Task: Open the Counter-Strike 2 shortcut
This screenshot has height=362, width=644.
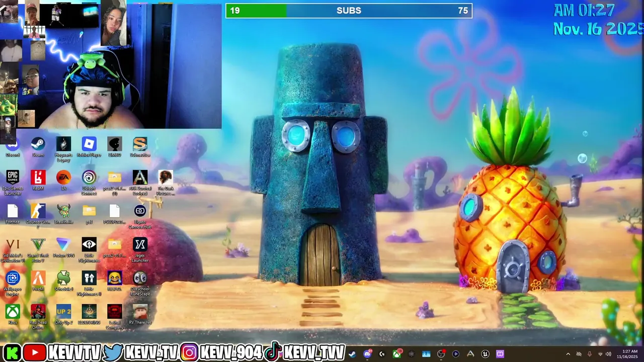Action: 38,217
